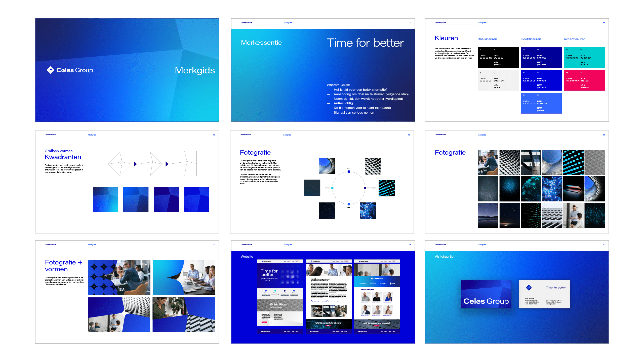Screen dimensions: 644x362
Task: Select the teal #00CCCC color swatch
Action: click(584, 57)
